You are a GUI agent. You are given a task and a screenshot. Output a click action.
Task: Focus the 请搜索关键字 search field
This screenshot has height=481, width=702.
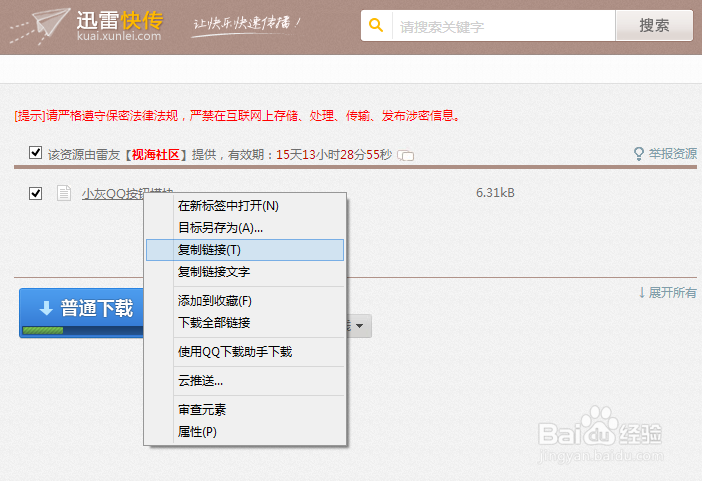(x=504, y=26)
